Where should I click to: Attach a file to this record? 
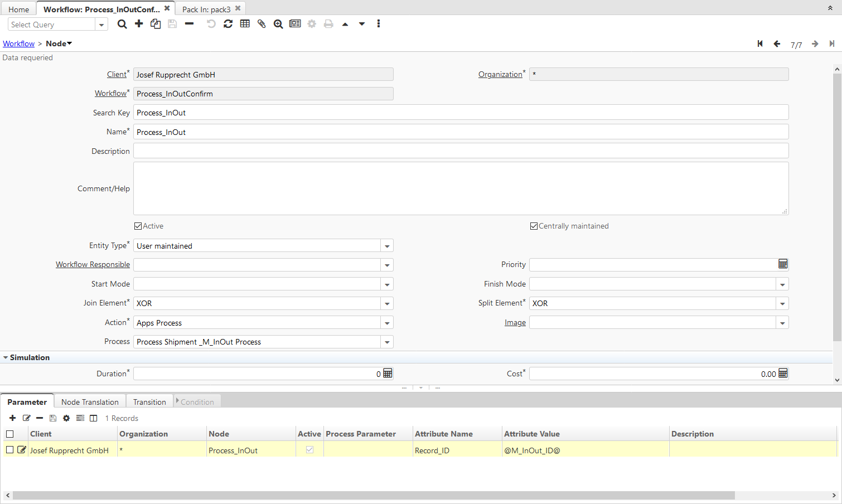262,24
